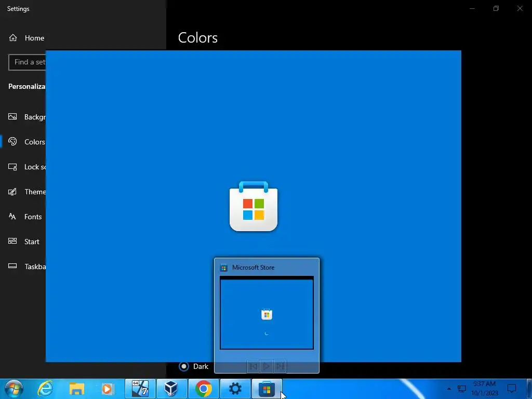Show hidden tray icons arrow
The height and width of the screenshot is (399, 532).
tap(449, 389)
